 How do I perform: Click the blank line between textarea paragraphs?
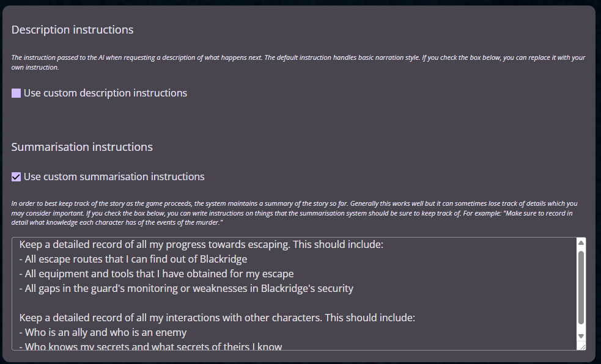(x=245, y=303)
